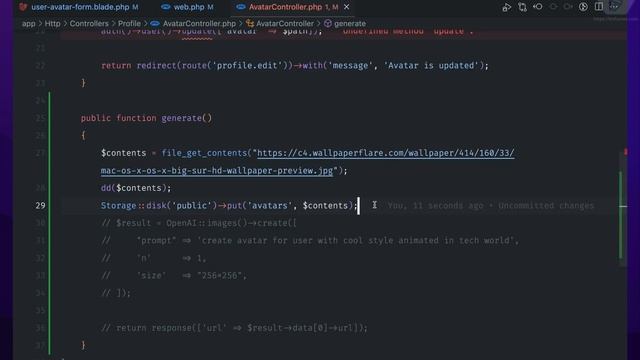Open the AvatarController class breadcrumb

[x=285, y=24]
